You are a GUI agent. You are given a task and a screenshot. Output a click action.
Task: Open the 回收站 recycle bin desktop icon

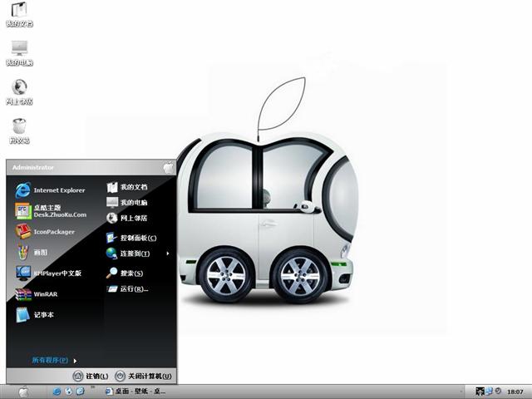[x=19, y=130]
